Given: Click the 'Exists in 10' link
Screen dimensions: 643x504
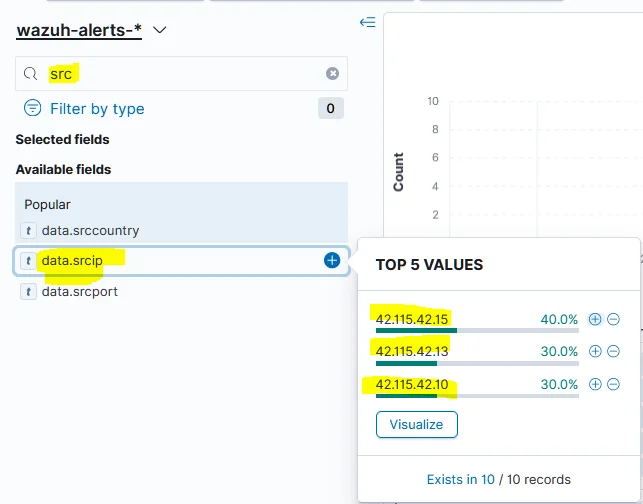Looking at the screenshot, I should 461,479.
